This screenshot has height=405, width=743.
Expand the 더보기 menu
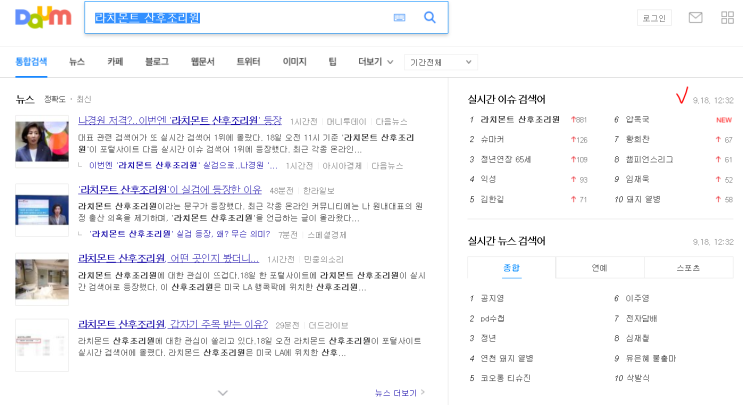click(x=376, y=62)
